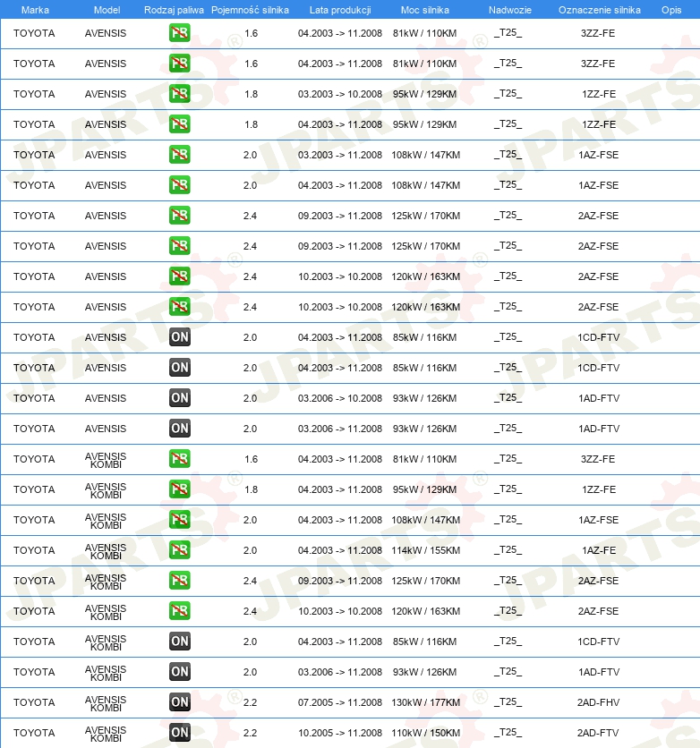Select production dates 10.2005 -> 11.2008
This screenshot has height=748, width=700.
(x=340, y=733)
